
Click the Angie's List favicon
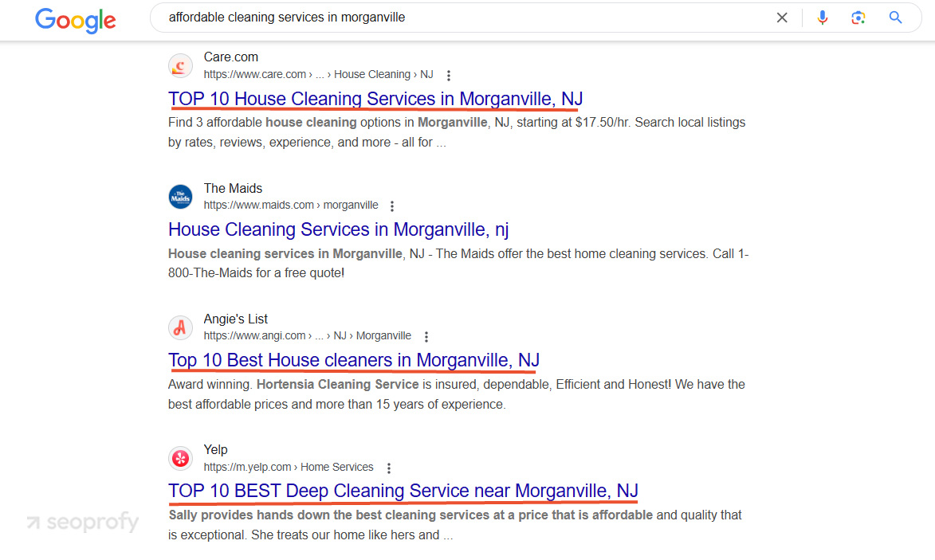click(x=180, y=327)
